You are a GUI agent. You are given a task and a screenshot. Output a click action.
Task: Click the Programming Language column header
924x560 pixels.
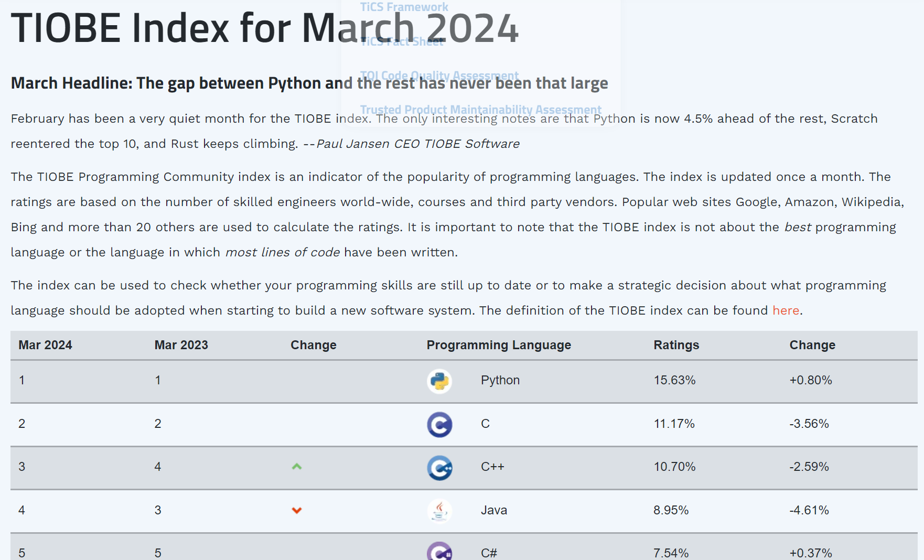(498, 345)
